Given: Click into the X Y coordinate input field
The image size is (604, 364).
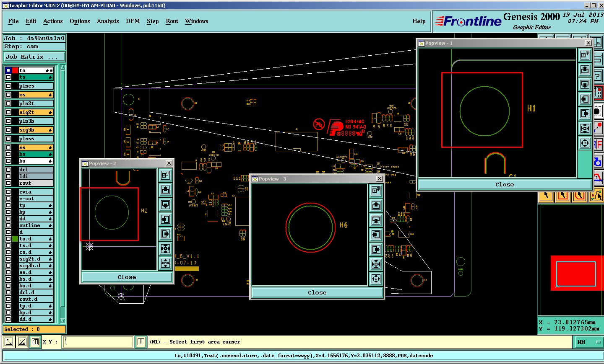Looking at the screenshot, I should click(x=98, y=342).
